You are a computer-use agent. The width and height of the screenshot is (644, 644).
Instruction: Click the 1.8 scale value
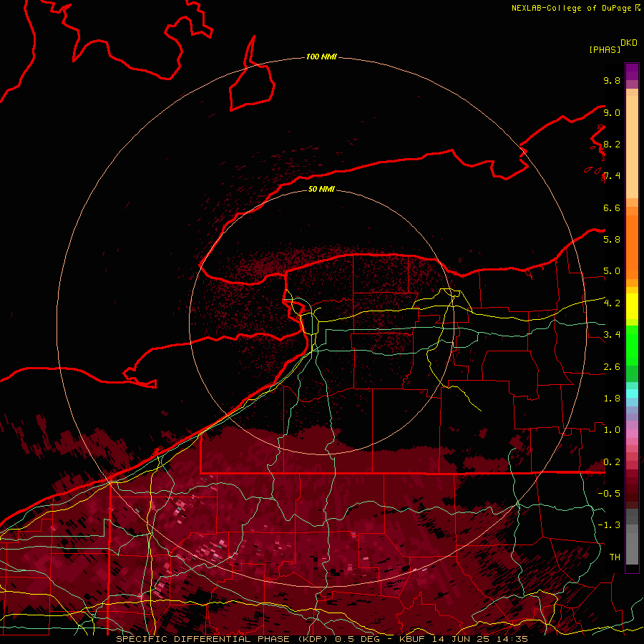tap(612, 399)
